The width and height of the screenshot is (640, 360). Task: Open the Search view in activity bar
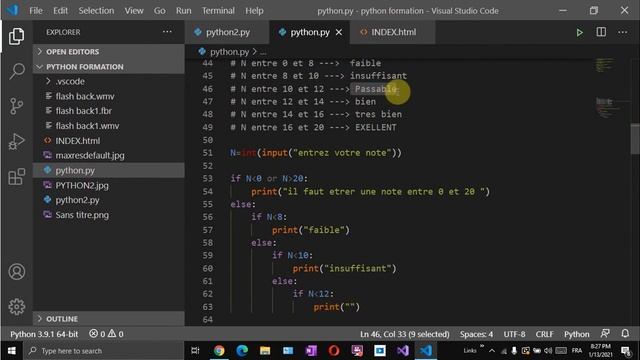pos(17,71)
